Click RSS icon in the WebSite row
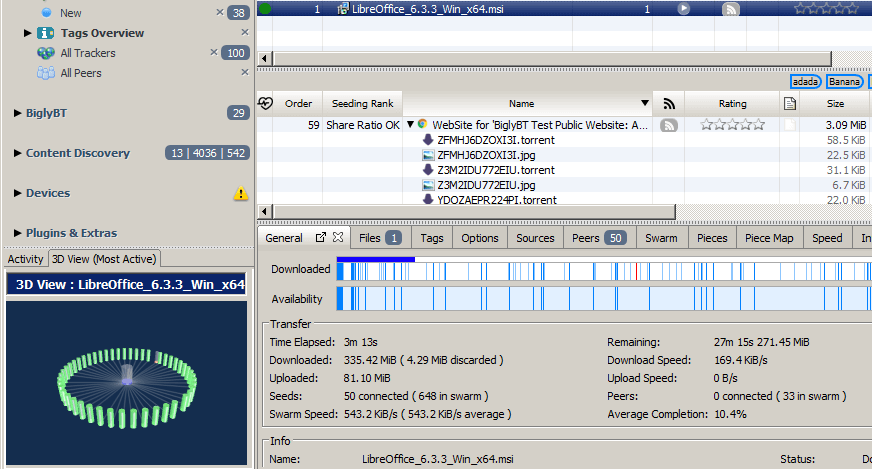This screenshot has height=469, width=872. (x=669, y=125)
